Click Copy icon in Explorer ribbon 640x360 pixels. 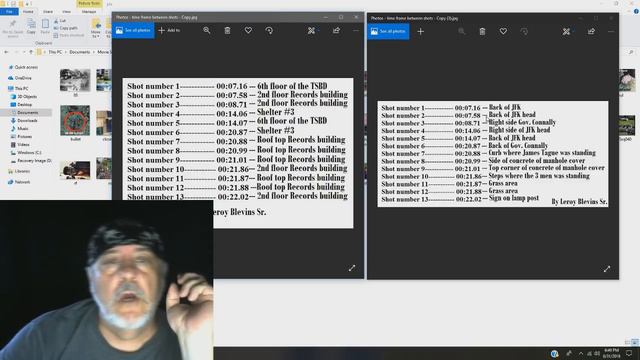coord(31,27)
